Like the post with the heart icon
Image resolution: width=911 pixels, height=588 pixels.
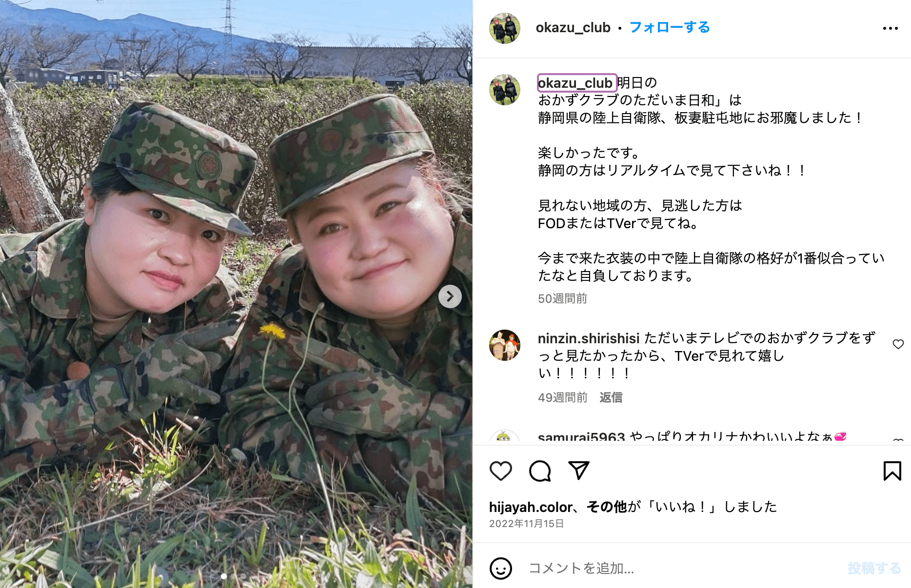click(x=500, y=471)
